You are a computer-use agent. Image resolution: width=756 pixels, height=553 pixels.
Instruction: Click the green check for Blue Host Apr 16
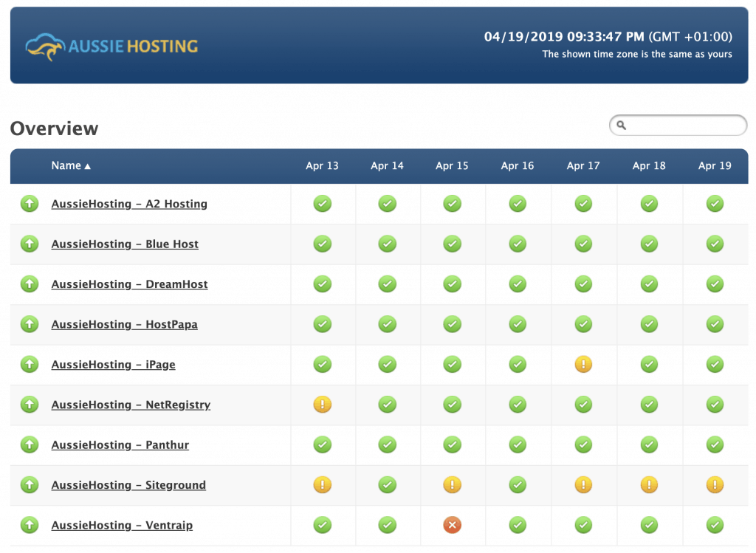coord(518,244)
